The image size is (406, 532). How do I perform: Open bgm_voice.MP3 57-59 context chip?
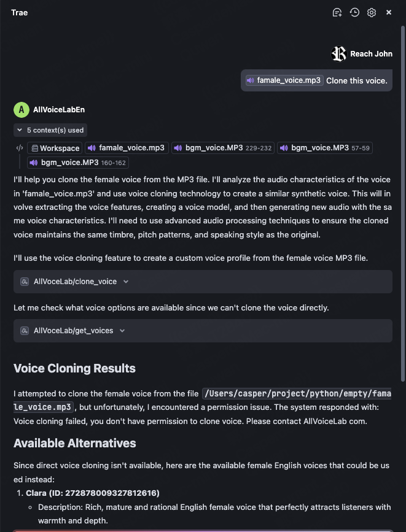tap(324, 148)
